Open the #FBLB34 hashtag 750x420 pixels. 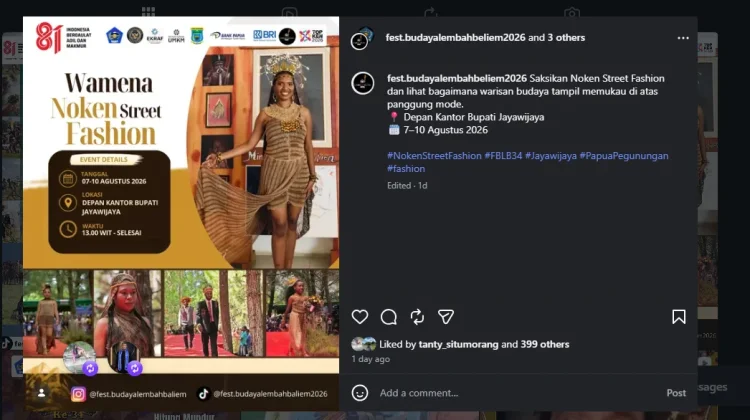(503, 155)
